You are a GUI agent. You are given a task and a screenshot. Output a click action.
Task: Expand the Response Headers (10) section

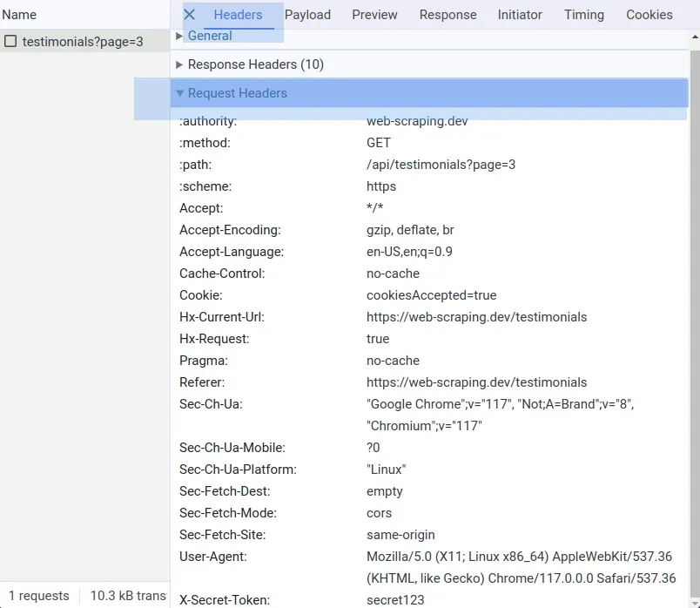pyautogui.click(x=255, y=64)
